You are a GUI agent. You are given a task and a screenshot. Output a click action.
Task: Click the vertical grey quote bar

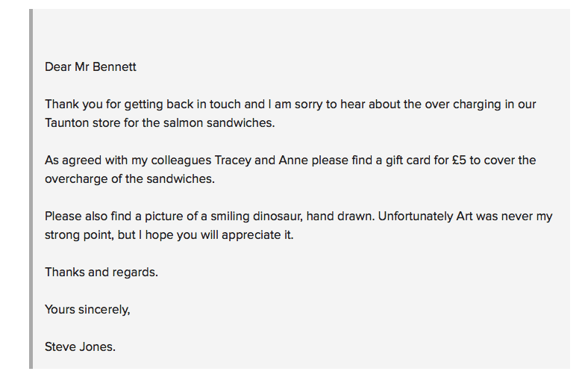(31, 189)
